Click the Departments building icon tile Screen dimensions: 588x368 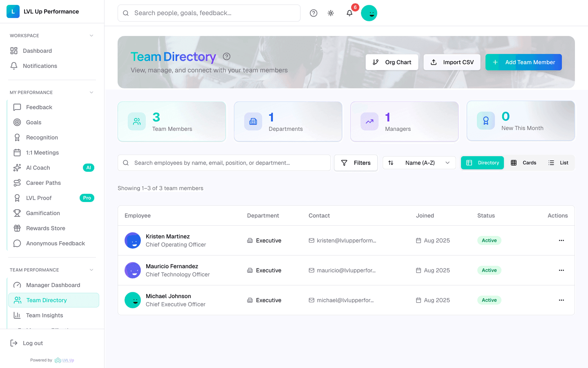tap(253, 121)
